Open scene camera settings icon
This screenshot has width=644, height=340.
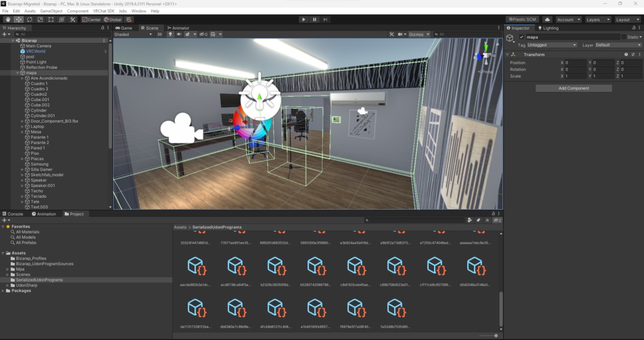tap(400, 34)
